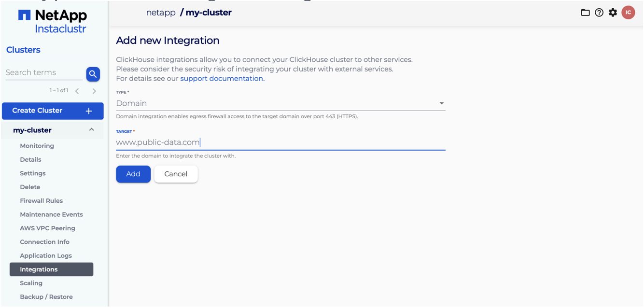Open the Type dropdown showing Domain
Screen dimensions: 644x308
(x=280, y=103)
